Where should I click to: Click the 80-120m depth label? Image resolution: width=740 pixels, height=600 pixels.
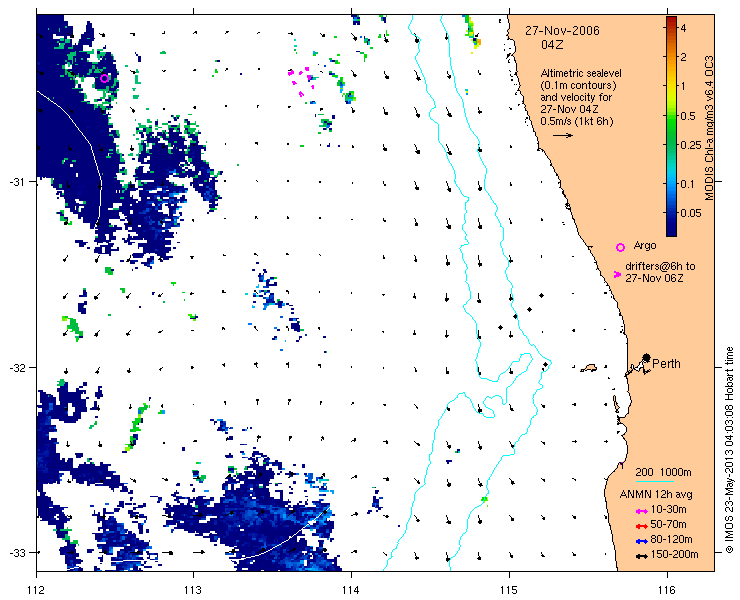(672, 539)
